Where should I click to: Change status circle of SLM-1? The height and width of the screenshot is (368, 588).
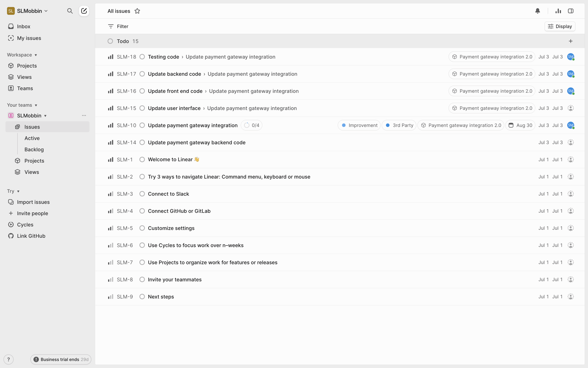[x=142, y=160]
